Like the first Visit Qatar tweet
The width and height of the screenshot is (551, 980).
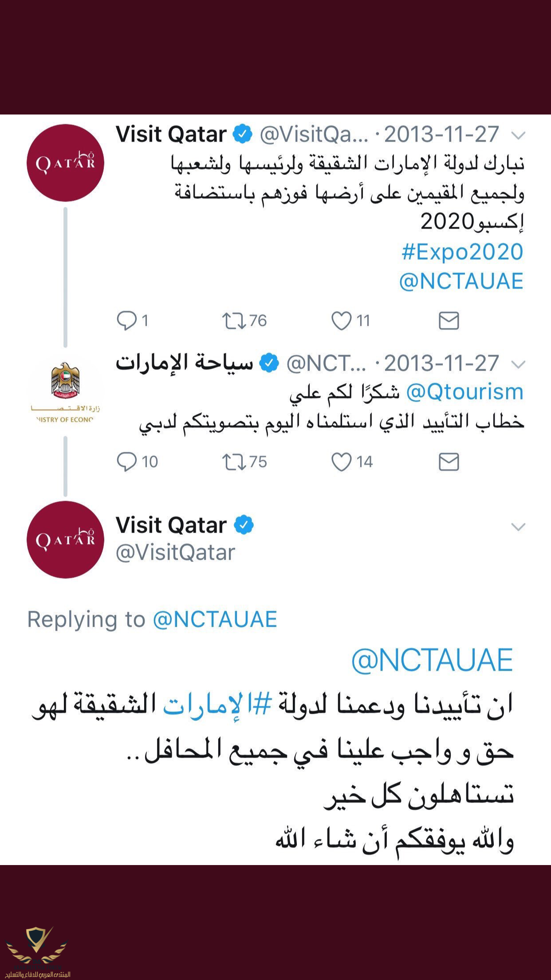(x=342, y=320)
